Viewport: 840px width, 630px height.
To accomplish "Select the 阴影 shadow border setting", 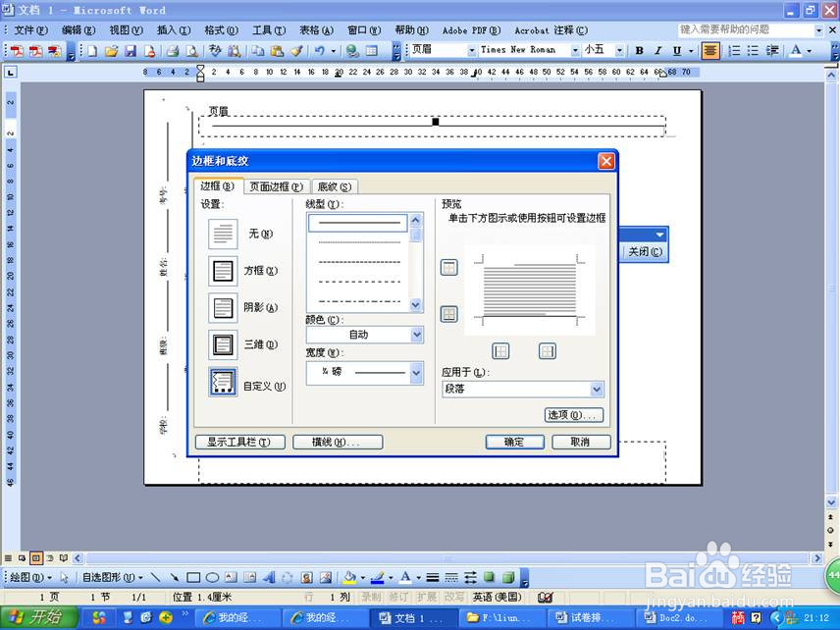I will pyautogui.click(x=223, y=307).
